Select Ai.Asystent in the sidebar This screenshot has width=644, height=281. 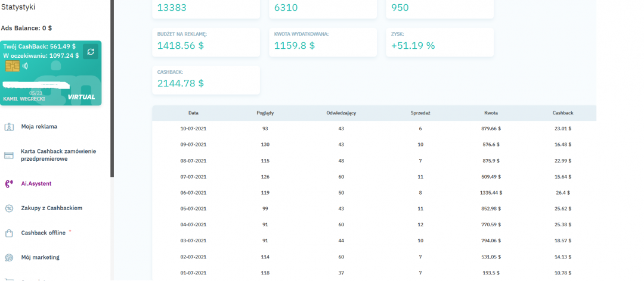coord(36,184)
